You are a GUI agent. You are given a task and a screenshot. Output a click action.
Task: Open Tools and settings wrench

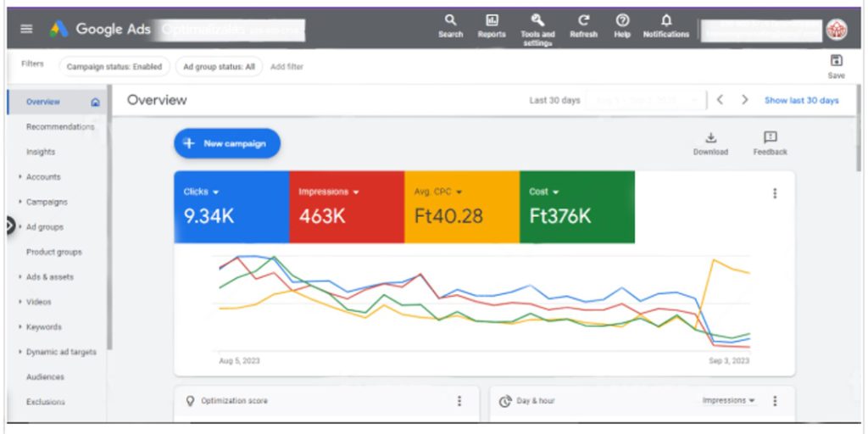pos(537,20)
